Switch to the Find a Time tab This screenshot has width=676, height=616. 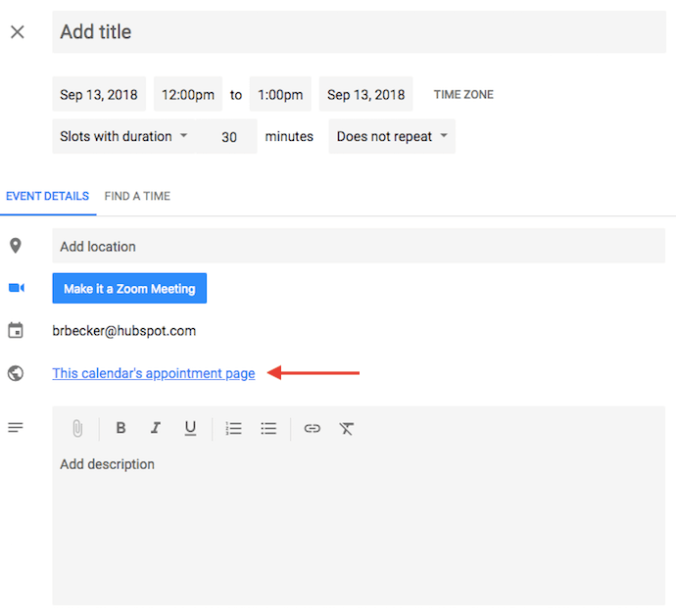tap(137, 196)
